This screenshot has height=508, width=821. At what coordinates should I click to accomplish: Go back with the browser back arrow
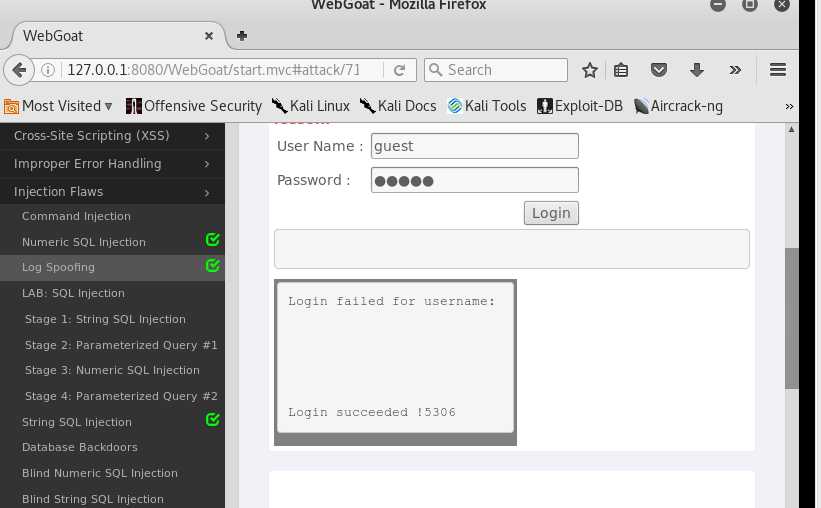[19, 70]
